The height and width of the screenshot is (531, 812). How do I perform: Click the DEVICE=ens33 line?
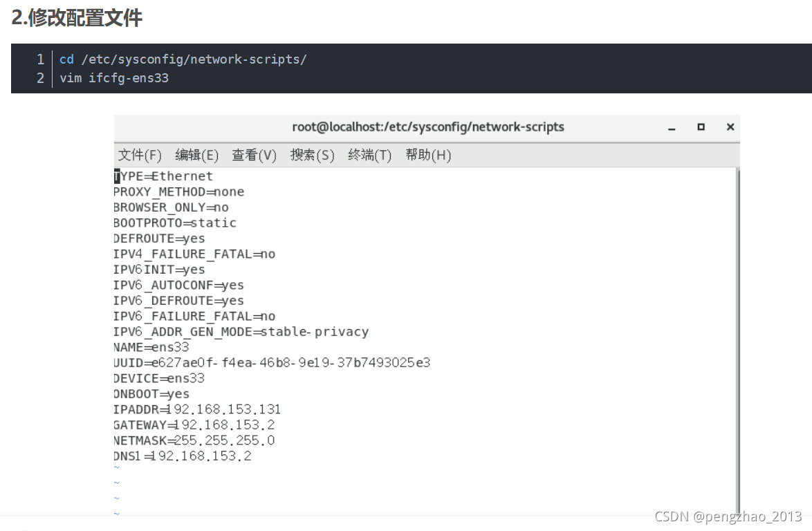click(x=159, y=378)
